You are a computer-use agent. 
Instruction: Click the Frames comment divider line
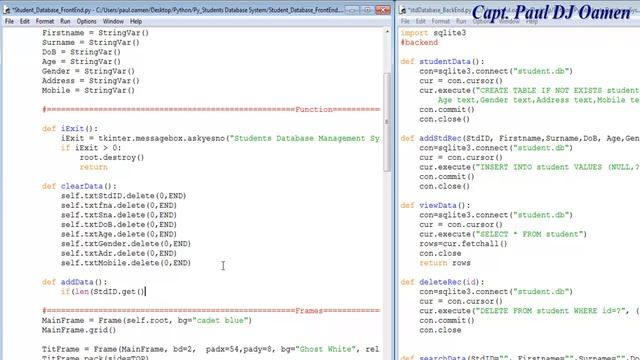coord(211,311)
